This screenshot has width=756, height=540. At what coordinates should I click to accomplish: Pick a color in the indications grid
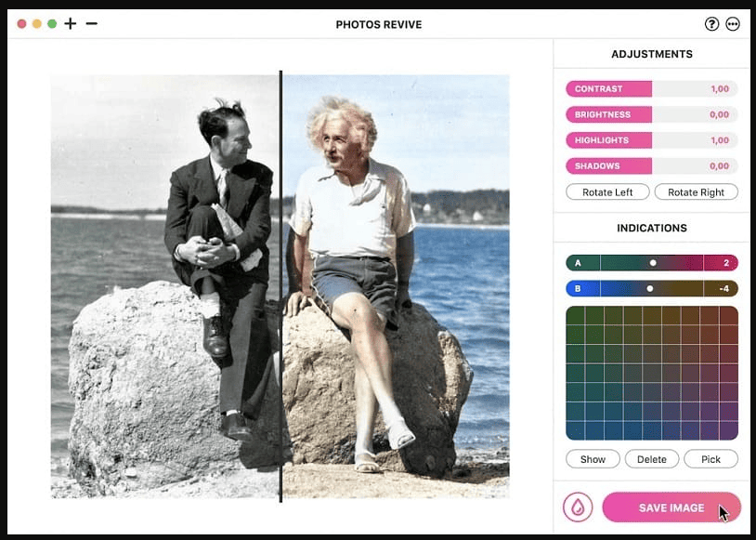[652, 373]
